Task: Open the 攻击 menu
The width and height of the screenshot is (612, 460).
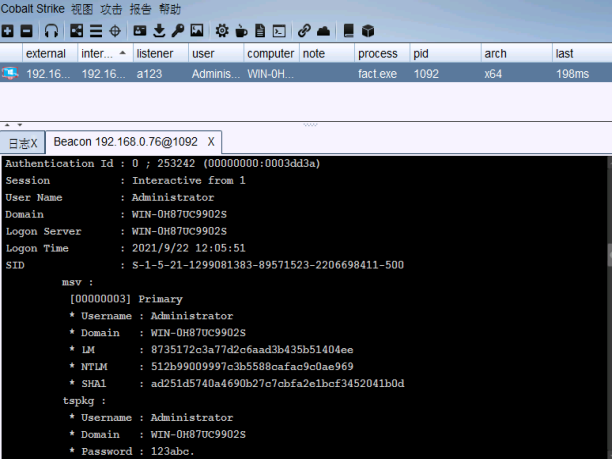Action: (x=112, y=9)
